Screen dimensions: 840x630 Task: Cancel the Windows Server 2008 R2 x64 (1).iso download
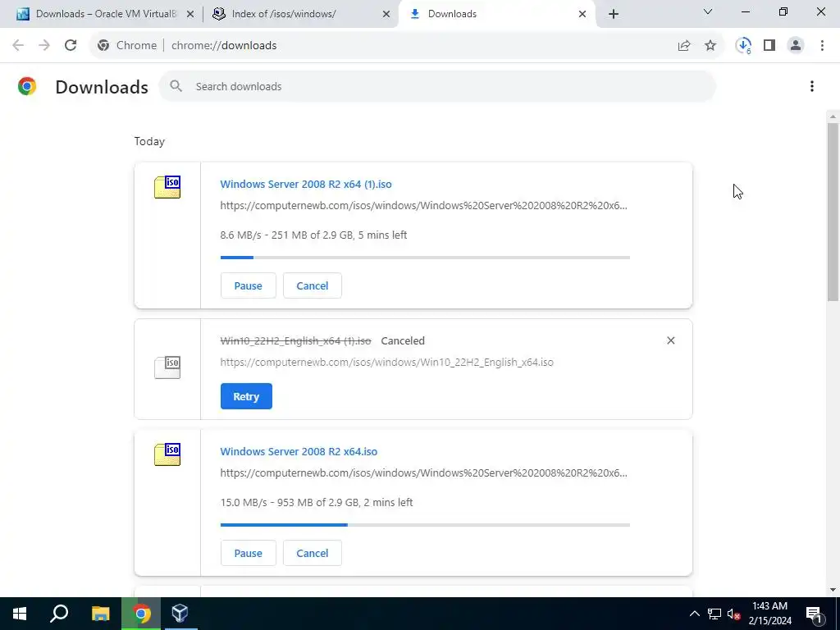[x=313, y=285]
